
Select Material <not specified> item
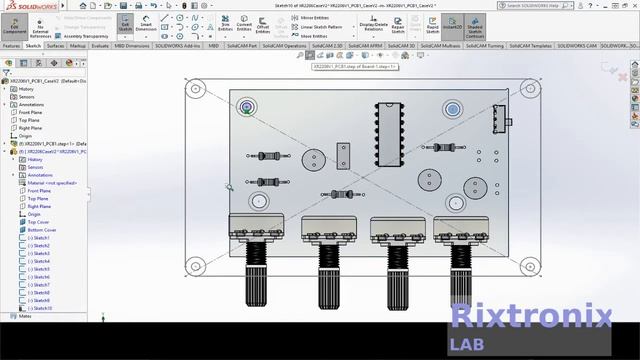[x=48, y=183]
